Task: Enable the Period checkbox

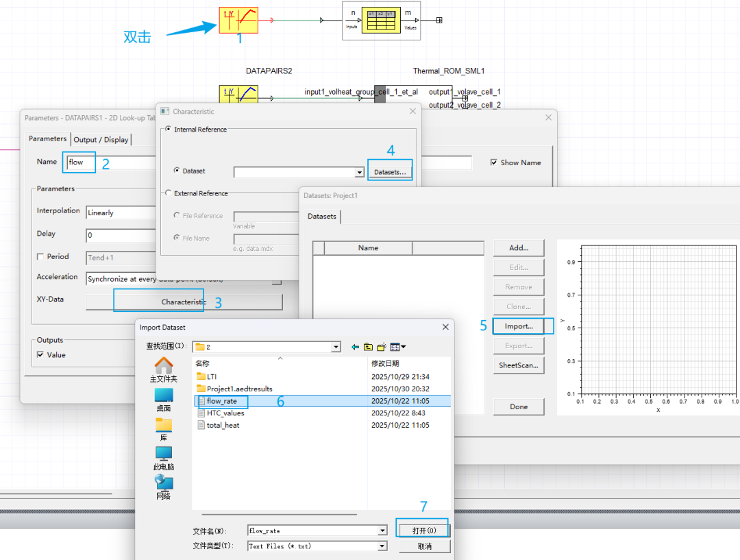Action: pyautogui.click(x=40, y=256)
